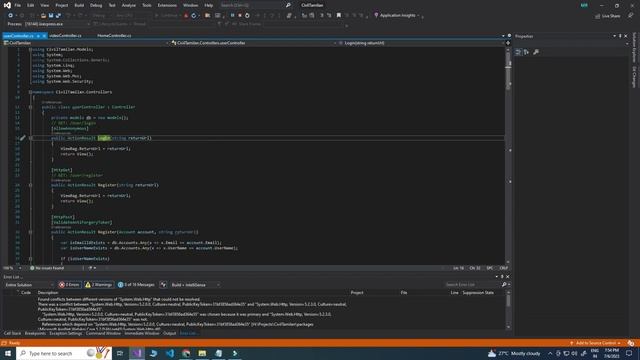Click the File Explorer taskbar icon

click(x=202, y=353)
